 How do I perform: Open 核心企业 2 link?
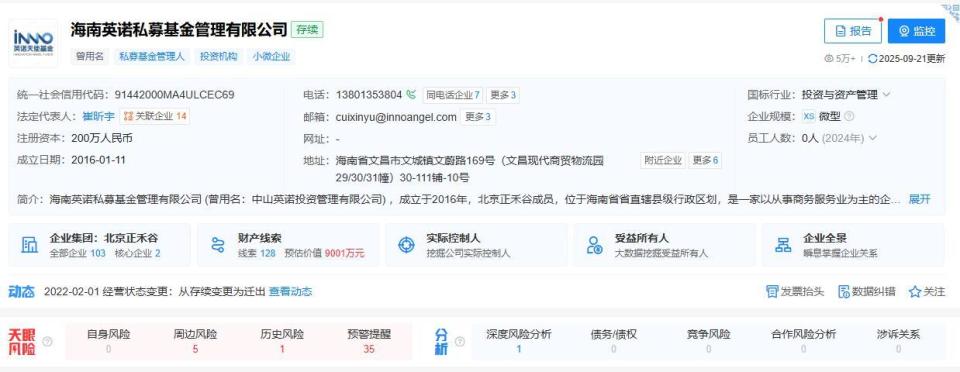tap(137, 253)
